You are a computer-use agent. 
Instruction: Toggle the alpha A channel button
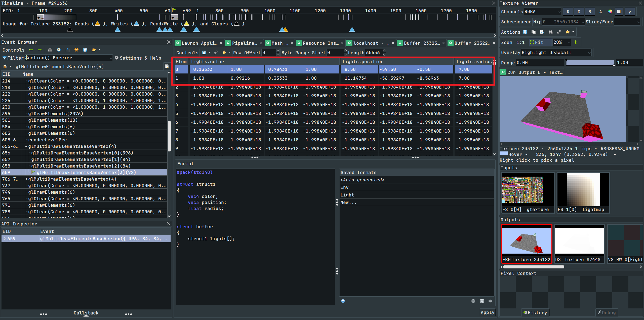(x=600, y=12)
